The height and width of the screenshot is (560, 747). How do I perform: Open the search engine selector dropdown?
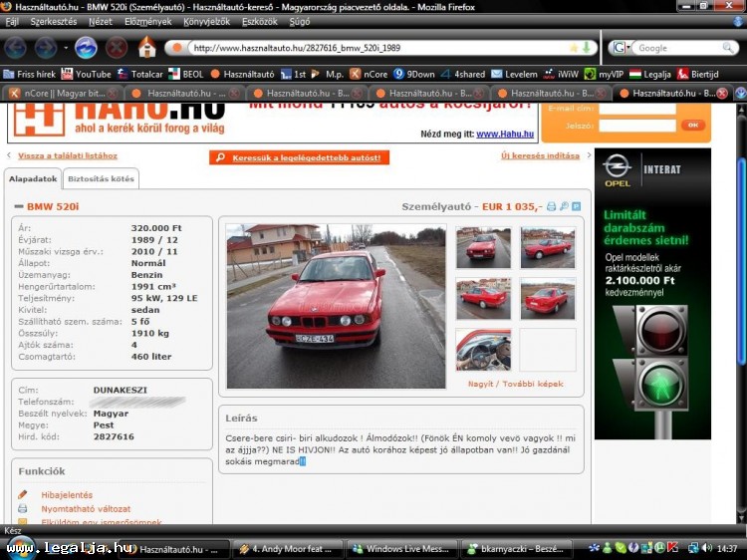click(x=622, y=48)
